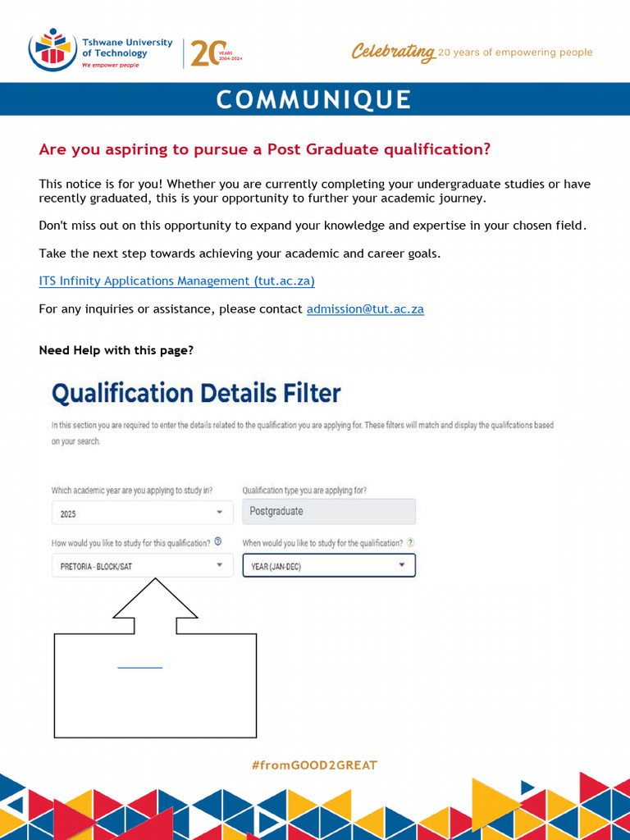Open the YEAR (JAN-DEC) study period dropdown
Image resolution: width=630 pixels, height=840 pixels.
coord(329,565)
